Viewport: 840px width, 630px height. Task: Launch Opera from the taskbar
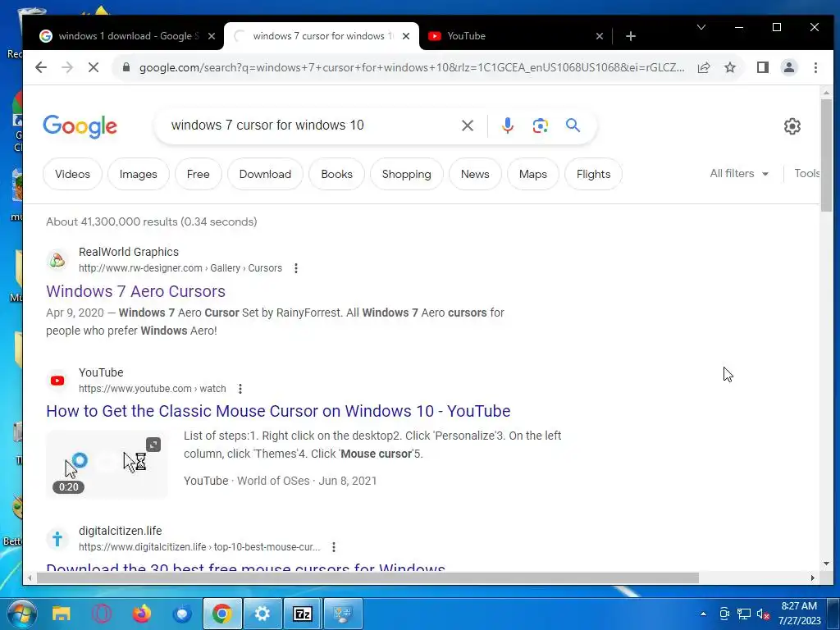tap(101, 614)
